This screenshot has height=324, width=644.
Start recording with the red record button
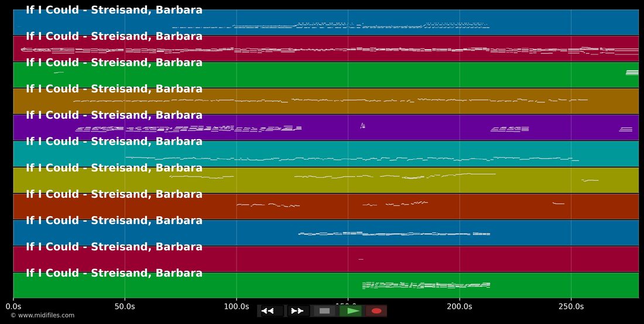[x=376, y=311]
